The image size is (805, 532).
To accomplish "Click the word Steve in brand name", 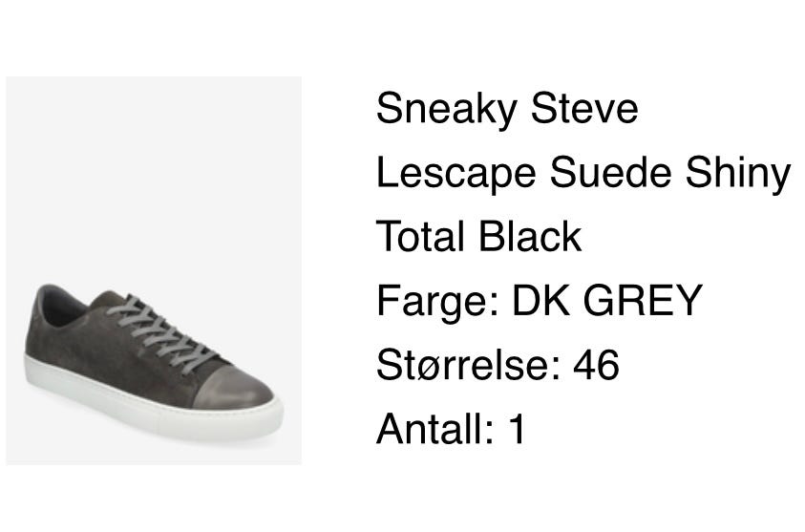I will click(x=584, y=108).
